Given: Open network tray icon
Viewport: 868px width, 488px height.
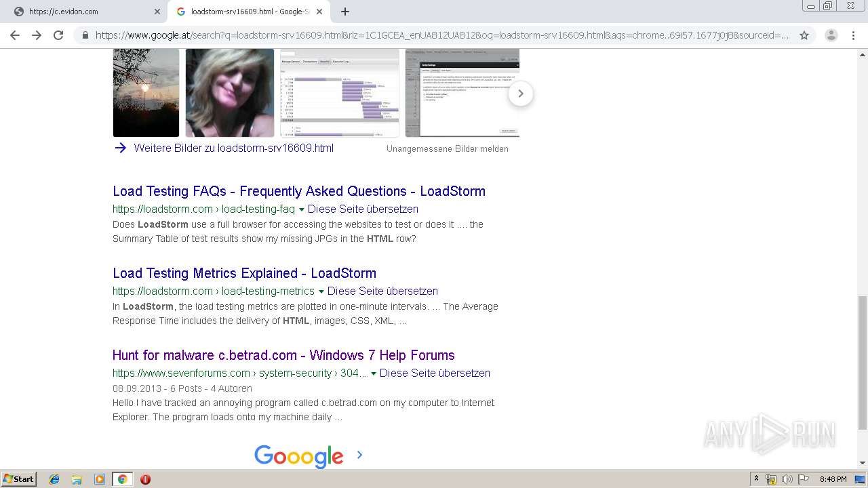Looking at the screenshot, I should (771, 479).
